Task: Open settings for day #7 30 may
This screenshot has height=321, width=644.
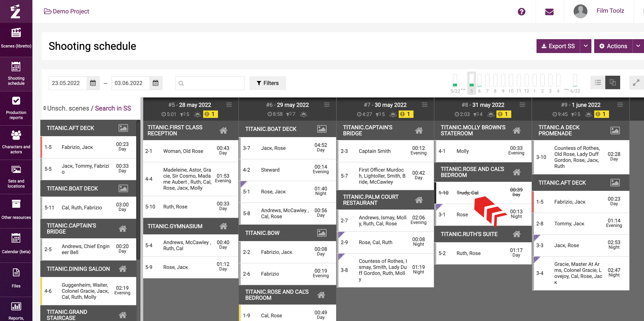Action: pos(424,104)
